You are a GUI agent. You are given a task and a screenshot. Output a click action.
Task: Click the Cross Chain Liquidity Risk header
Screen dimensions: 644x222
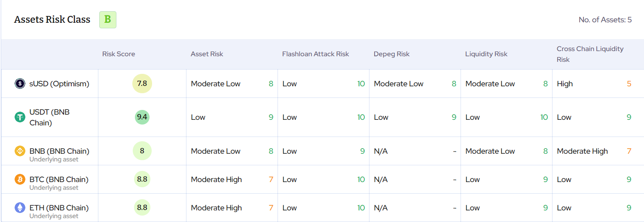point(590,54)
